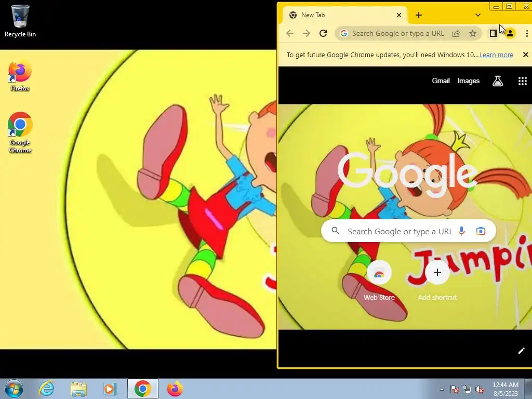Search by image with camera icon
Screen dimensions: 532x399
[x=481, y=231]
